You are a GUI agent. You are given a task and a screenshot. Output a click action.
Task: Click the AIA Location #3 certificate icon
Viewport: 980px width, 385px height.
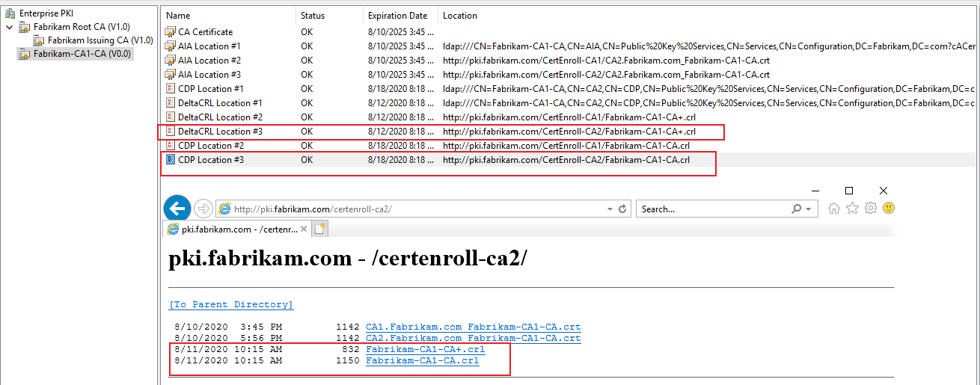pyautogui.click(x=170, y=75)
